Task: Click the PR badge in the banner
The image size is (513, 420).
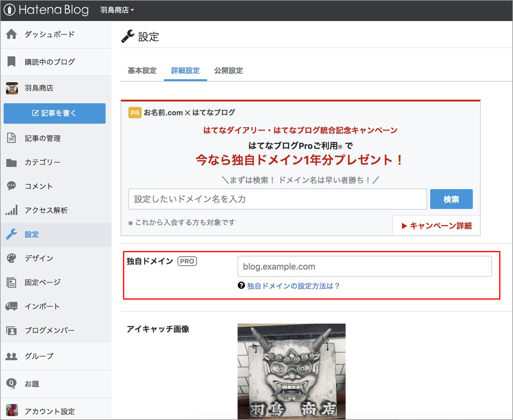Action: click(135, 112)
